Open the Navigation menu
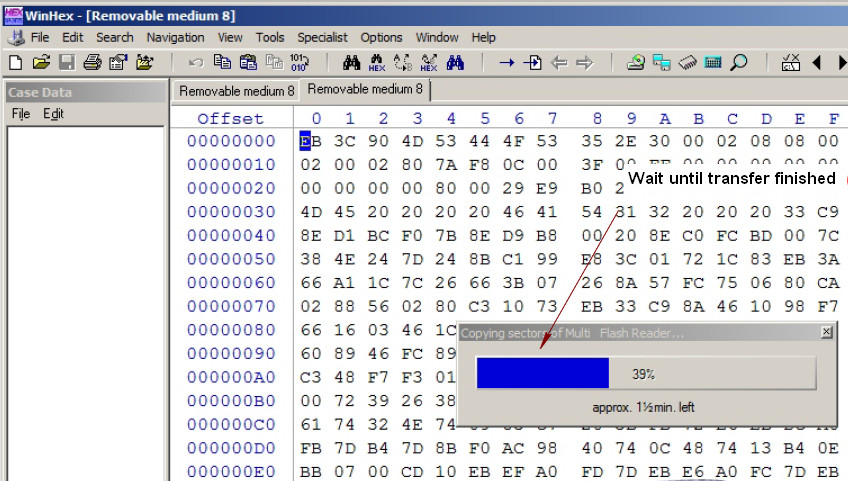 coord(175,37)
